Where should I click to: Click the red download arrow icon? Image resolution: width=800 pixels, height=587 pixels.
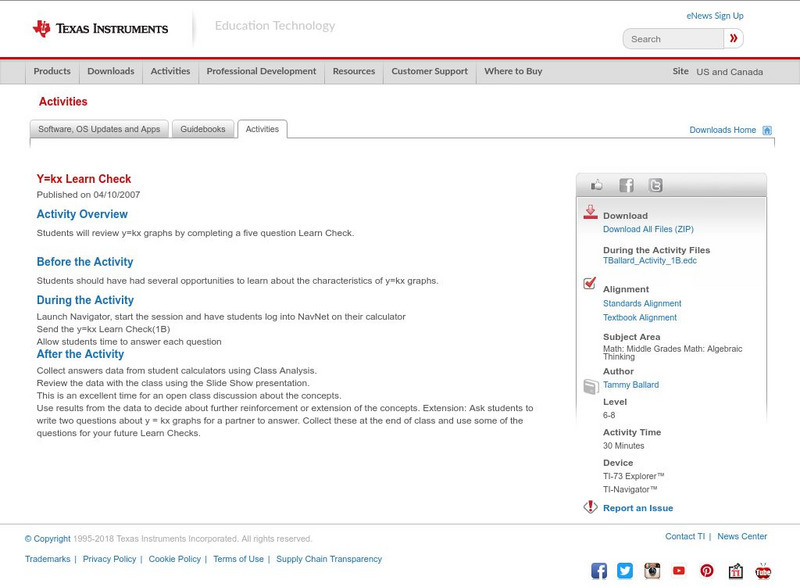(x=588, y=213)
